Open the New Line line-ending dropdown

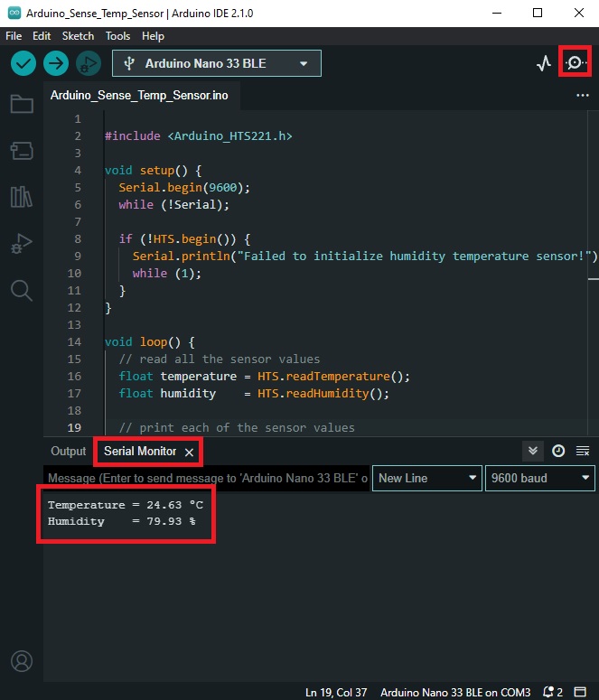click(427, 478)
